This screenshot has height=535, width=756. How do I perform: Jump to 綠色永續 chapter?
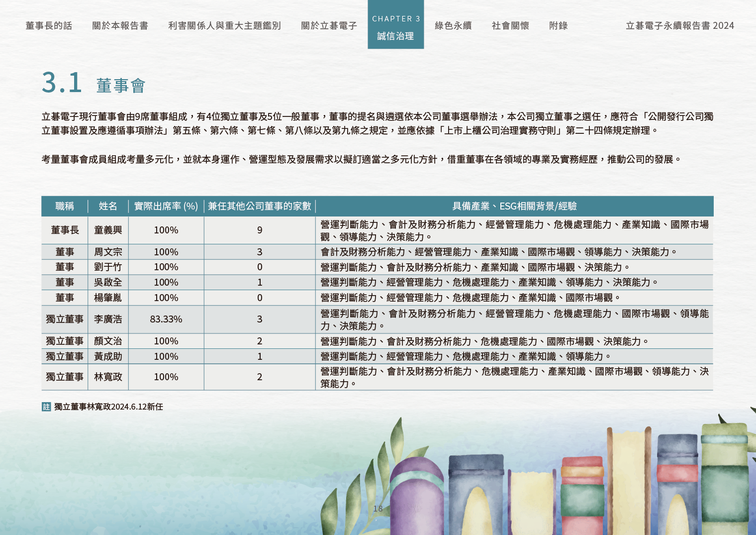(x=453, y=25)
